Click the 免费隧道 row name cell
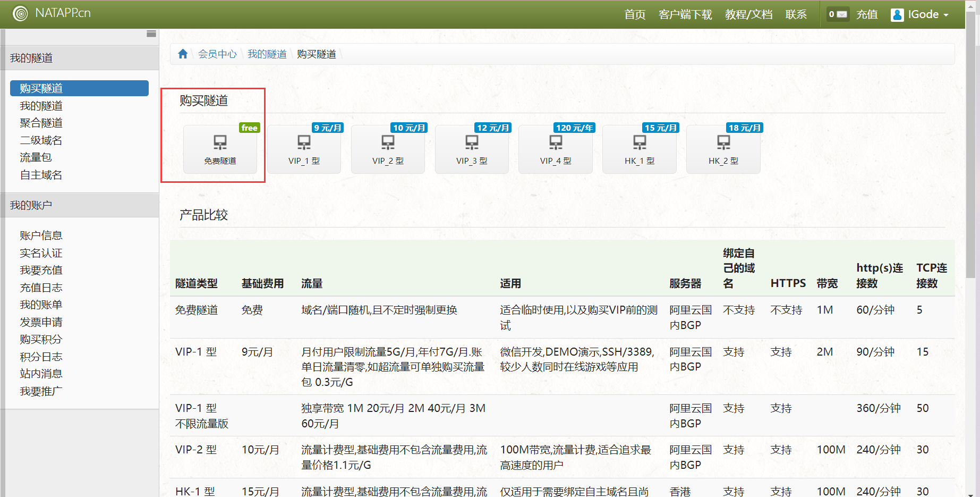The height and width of the screenshot is (497, 980). [197, 310]
